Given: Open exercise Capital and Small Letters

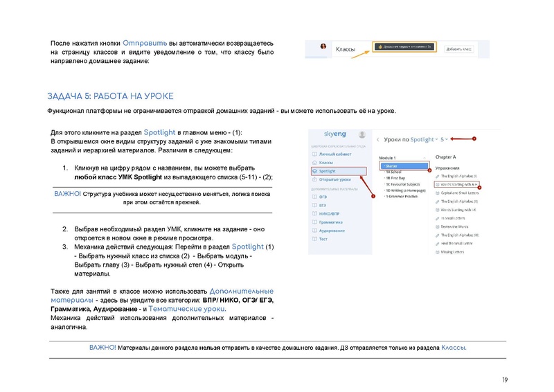Looking at the screenshot, I should [x=460, y=193].
